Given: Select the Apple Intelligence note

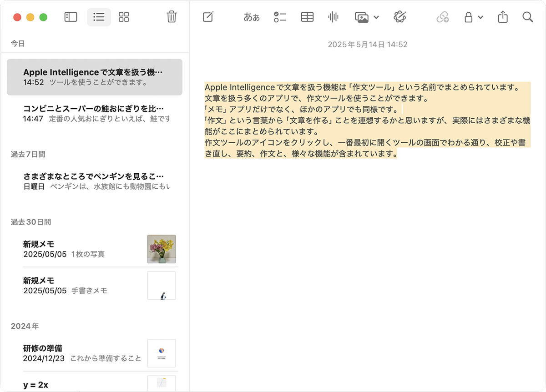Looking at the screenshot, I should (x=95, y=77).
